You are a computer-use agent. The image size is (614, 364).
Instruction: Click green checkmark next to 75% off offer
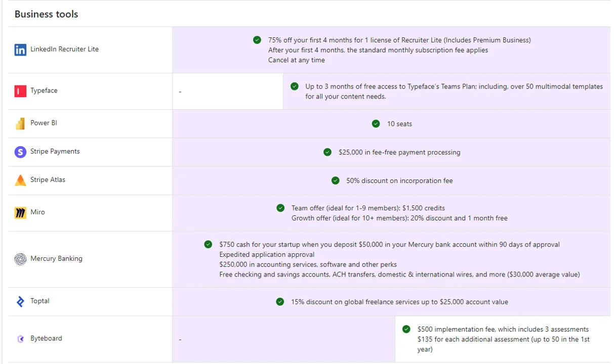click(257, 40)
